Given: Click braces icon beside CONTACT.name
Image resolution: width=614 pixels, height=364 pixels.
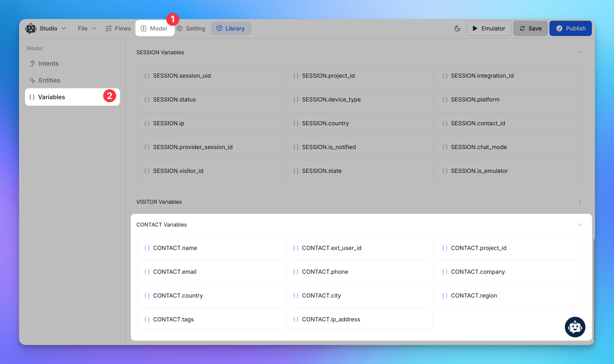Looking at the screenshot, I should (147, 248).
